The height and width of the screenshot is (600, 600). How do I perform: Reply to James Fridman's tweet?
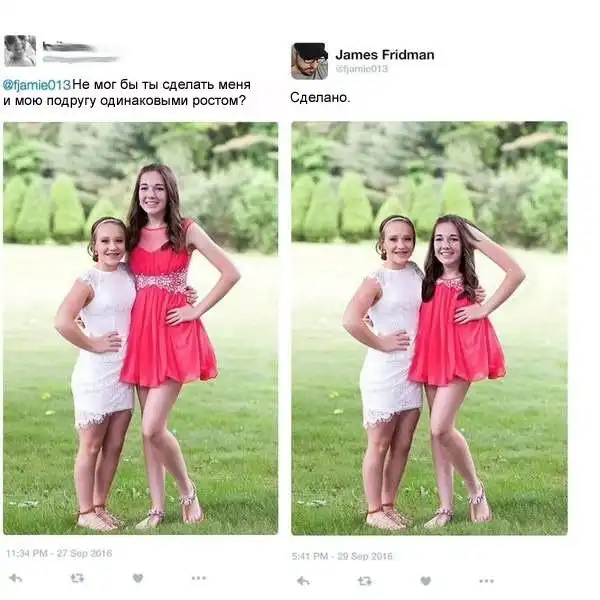[x=303, y=581]
